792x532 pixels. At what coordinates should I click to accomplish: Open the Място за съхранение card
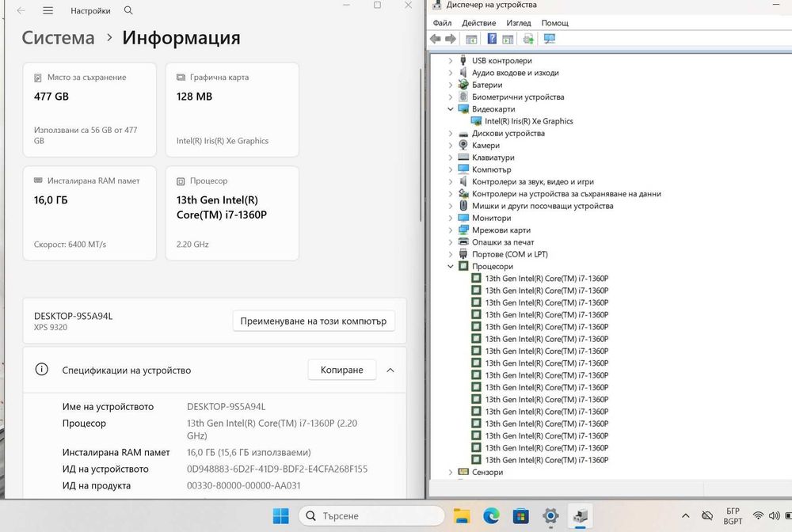[89, 110]
